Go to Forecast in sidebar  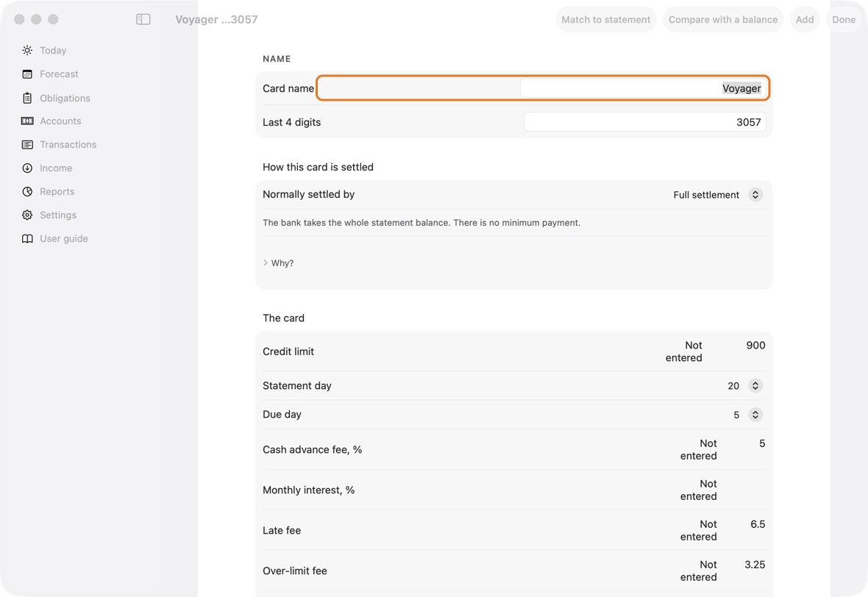(60, 74)
